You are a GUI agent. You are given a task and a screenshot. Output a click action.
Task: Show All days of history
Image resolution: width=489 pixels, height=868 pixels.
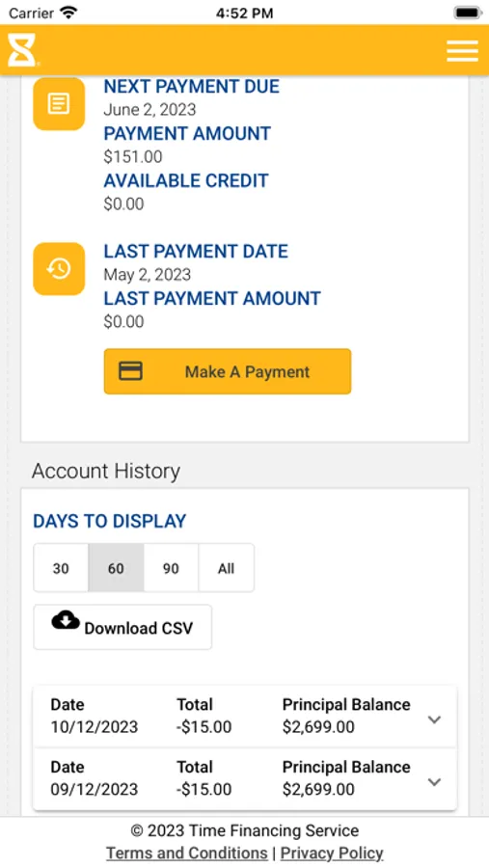coord(226,568)
